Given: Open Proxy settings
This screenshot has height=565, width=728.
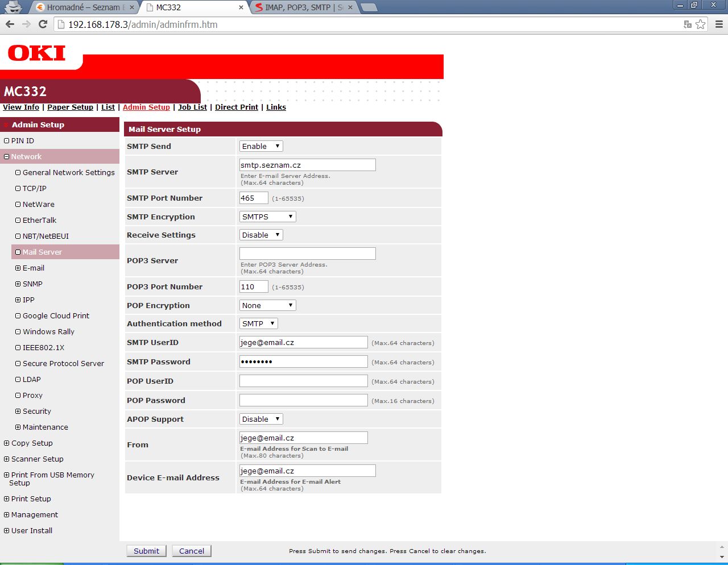Looking at the screenshot, I should pos(32,395).
